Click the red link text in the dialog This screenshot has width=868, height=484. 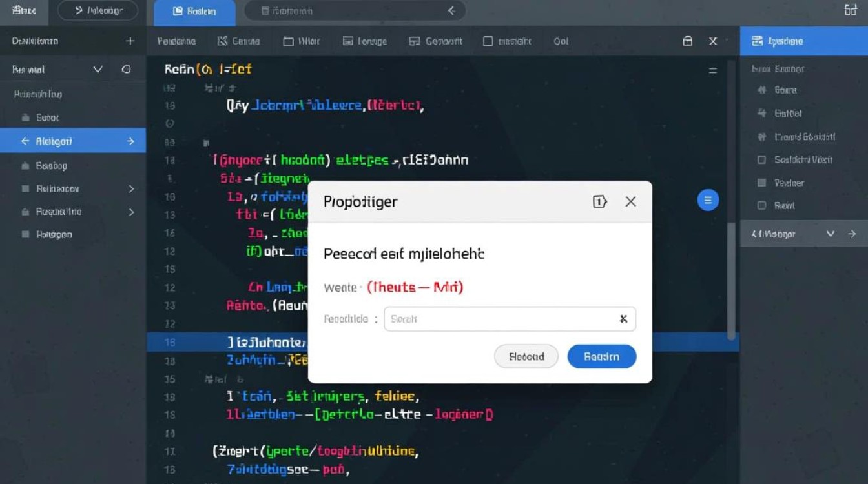(415, 287)
